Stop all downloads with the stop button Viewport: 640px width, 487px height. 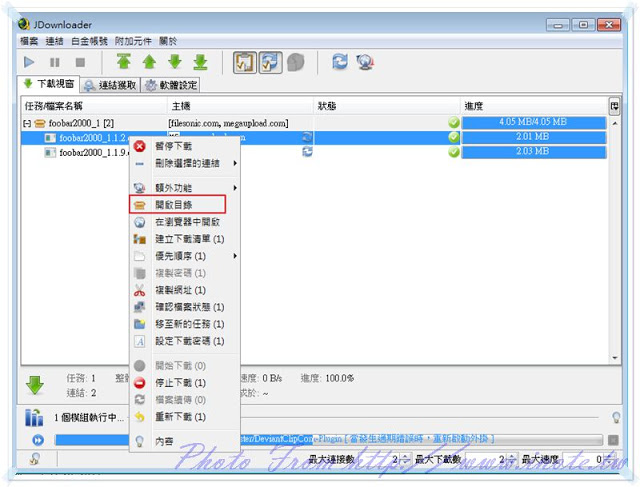tap(80, 62)
